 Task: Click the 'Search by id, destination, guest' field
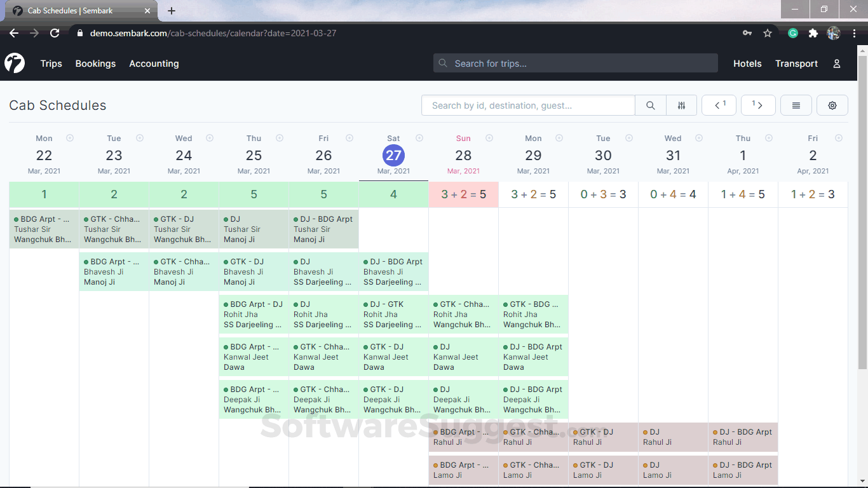527,105
